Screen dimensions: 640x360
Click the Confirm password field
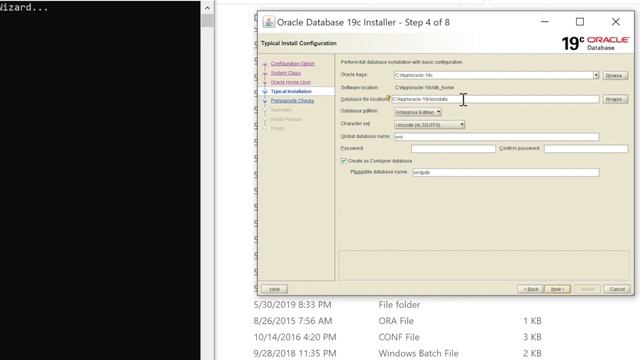pos(586,149)
